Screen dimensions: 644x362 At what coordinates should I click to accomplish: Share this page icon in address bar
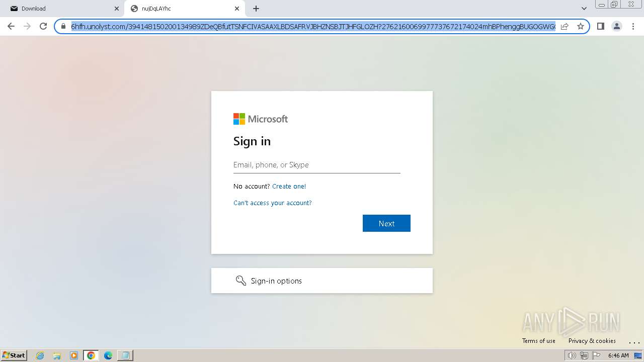pyautogui.click(x=565, y=26)
